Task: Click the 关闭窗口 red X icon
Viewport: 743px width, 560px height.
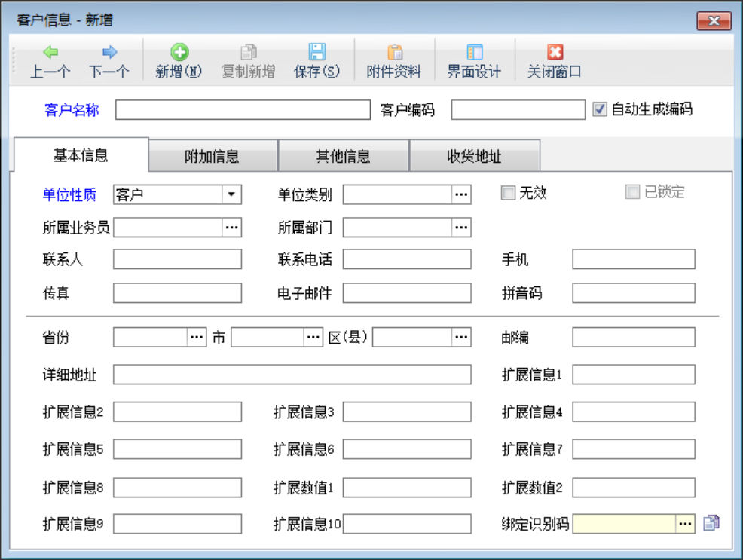Action: [x=555, y=53]
